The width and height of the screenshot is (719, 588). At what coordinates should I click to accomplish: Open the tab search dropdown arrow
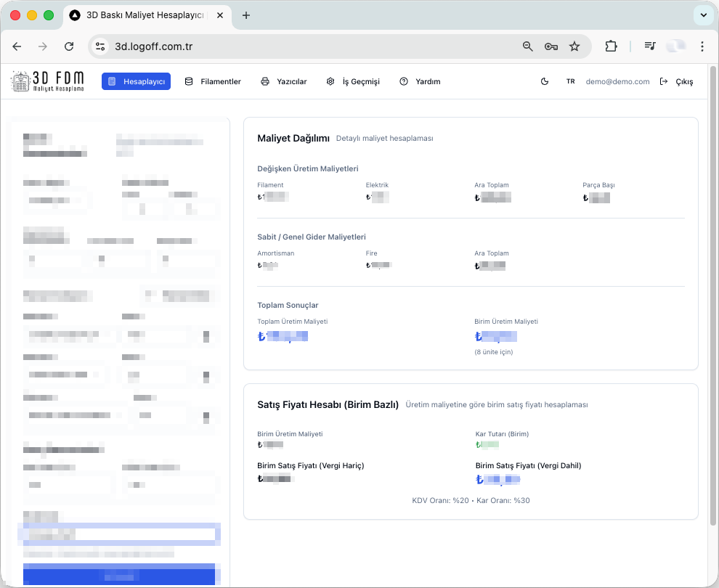click(x=702, y=15)
